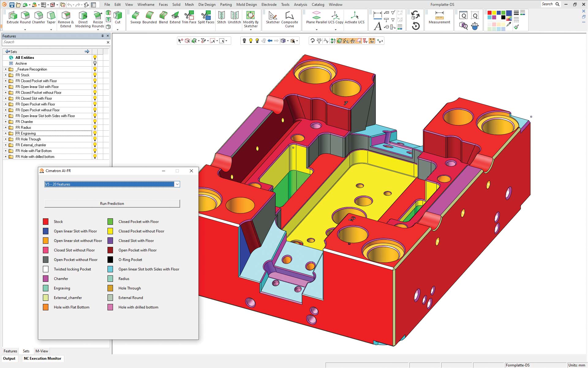The height and width of the screenshot is (368, 588).
Task: Click the red Stock color swatch
Action: (x=46, y=222)
